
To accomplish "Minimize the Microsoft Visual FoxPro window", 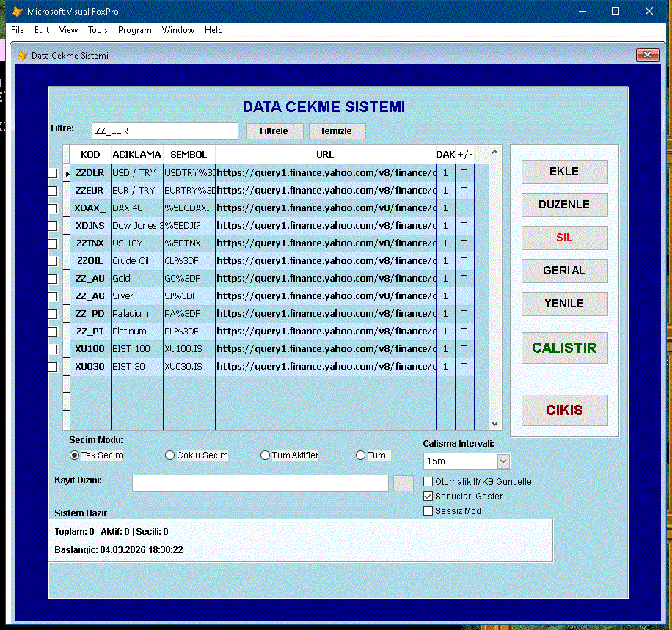I will (x=582, y=11).
